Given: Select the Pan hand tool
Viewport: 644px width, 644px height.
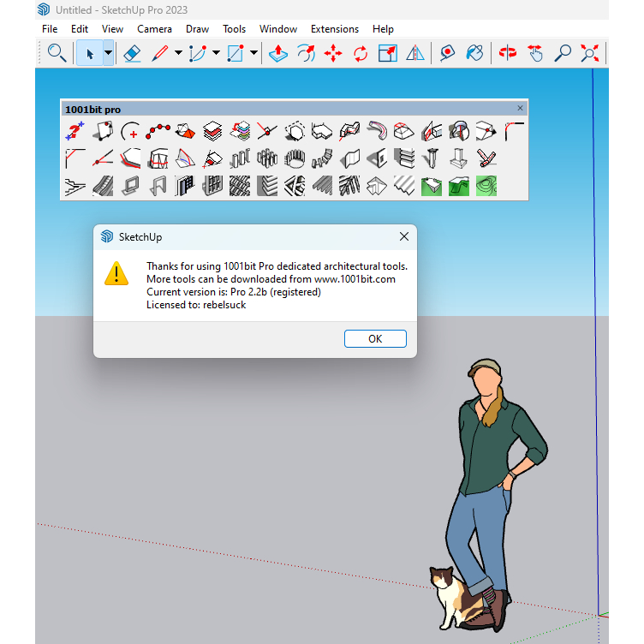Looking at the screenshot, I should (x=535, y=53).
